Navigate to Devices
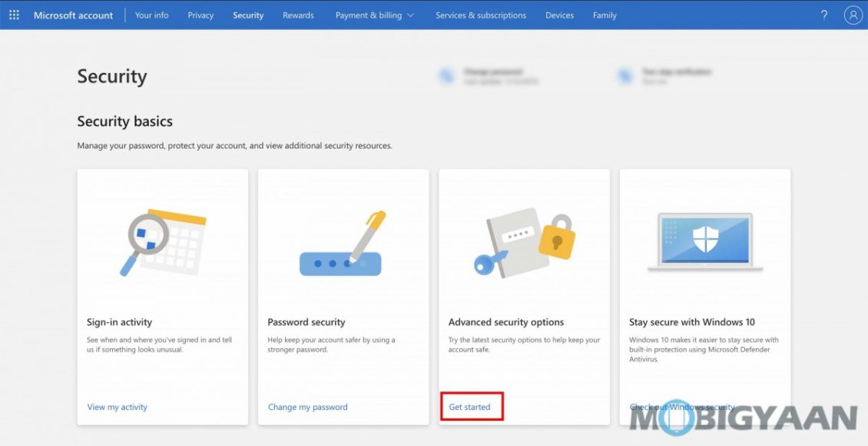Image resolution: width=868 pixels, height=446 pixels. [559, 15]
